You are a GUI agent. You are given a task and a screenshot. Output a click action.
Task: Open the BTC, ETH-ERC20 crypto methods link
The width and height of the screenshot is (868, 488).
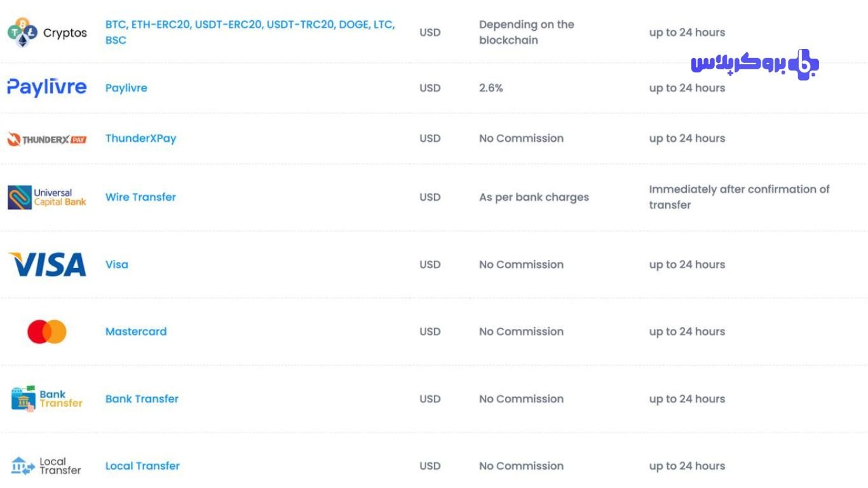point(250,32)
